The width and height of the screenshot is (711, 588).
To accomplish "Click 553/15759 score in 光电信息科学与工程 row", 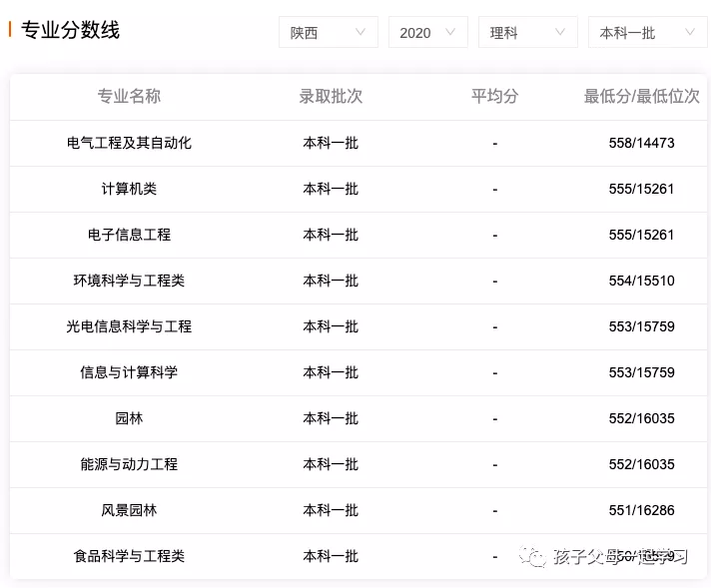I will (642, 326).
